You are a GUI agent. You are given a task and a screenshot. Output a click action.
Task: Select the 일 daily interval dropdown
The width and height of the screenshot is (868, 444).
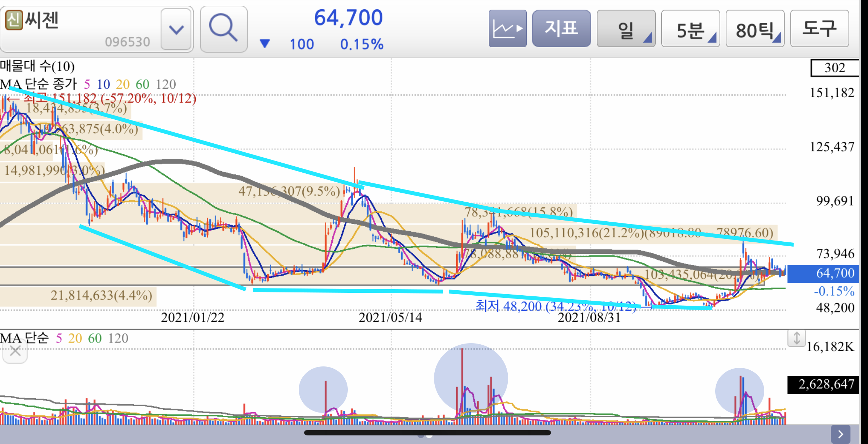pos(626,29)
